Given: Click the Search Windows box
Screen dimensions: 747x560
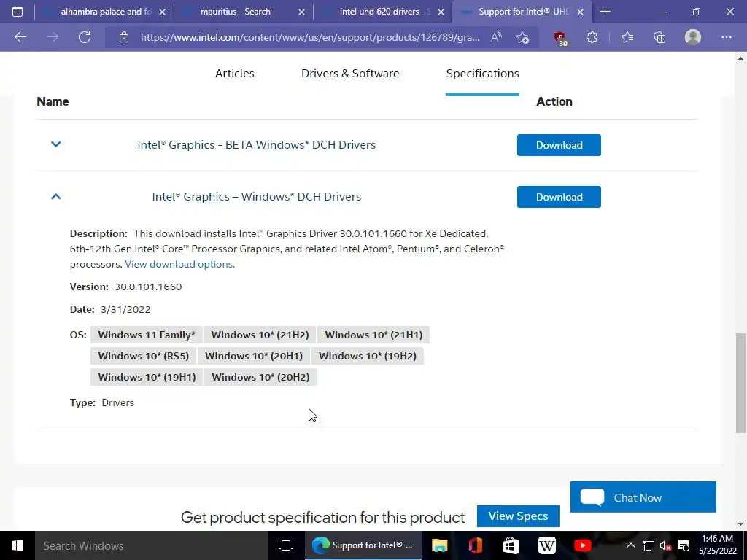Looking at the screenshot, I should (x=152, y=545).
